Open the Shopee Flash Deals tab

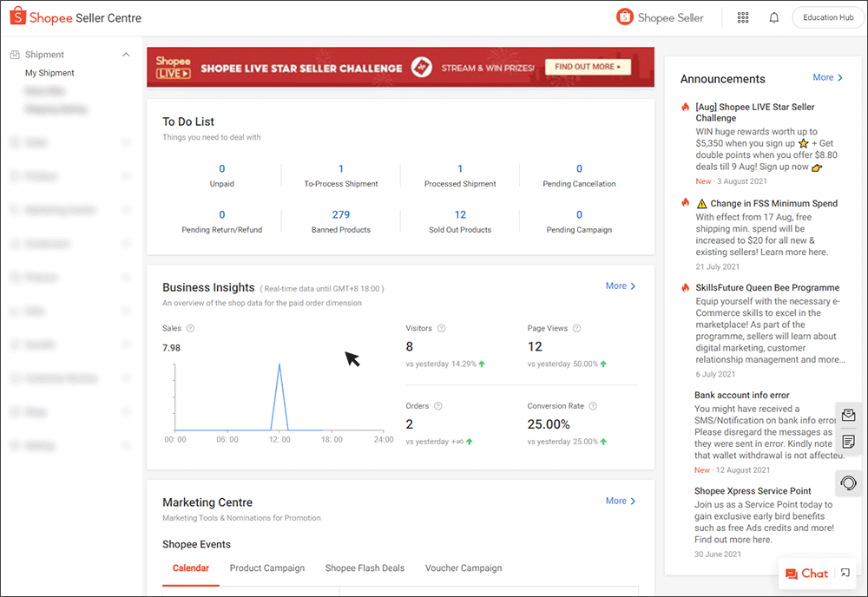365,567
